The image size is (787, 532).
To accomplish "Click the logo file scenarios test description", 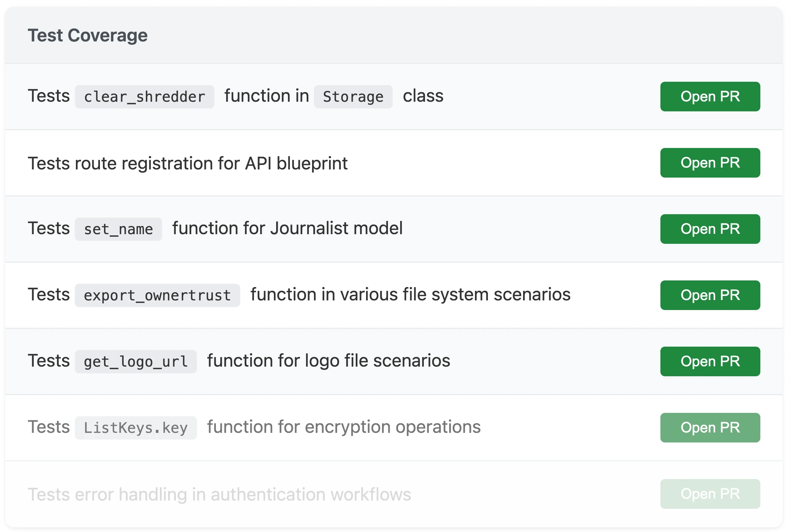I will [328, 361].
